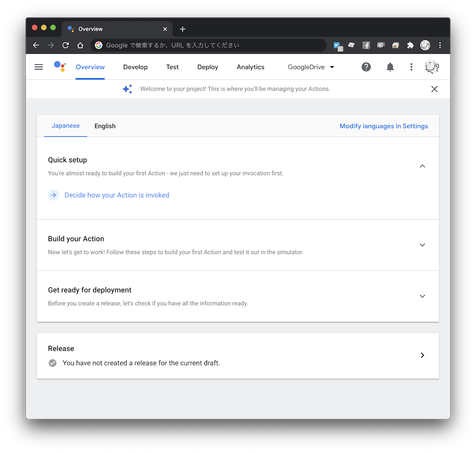Open a new browser tab
This screenshot has height=453, width=476.
click(x=182, y=29)
